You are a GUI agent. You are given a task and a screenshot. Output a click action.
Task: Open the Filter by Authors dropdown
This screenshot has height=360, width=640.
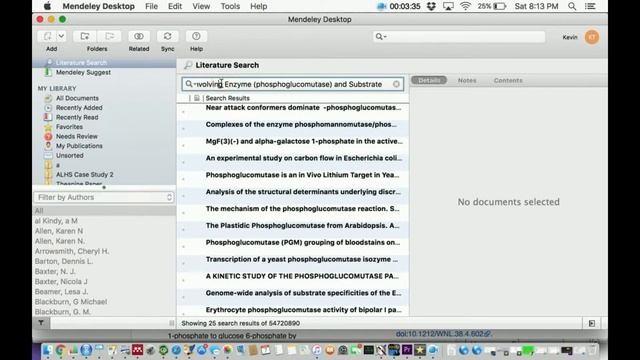(104, 197)
